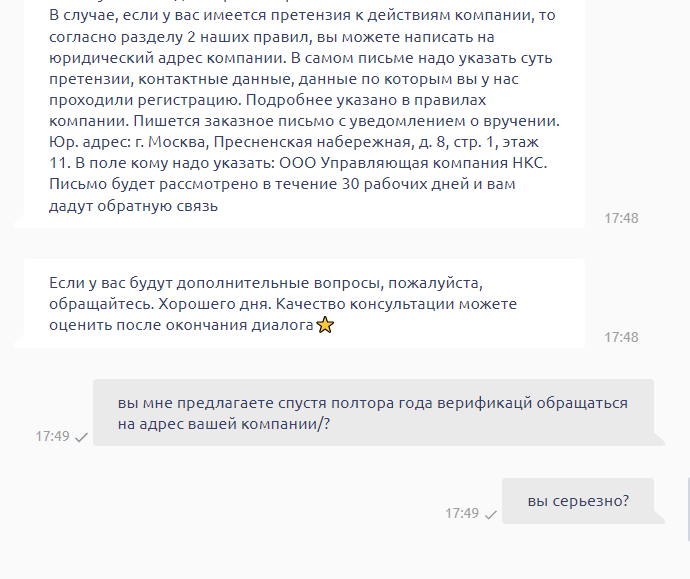The image size is (690, 579).
Task: Click the support message about претензия
Action: (x=300, y=110)
